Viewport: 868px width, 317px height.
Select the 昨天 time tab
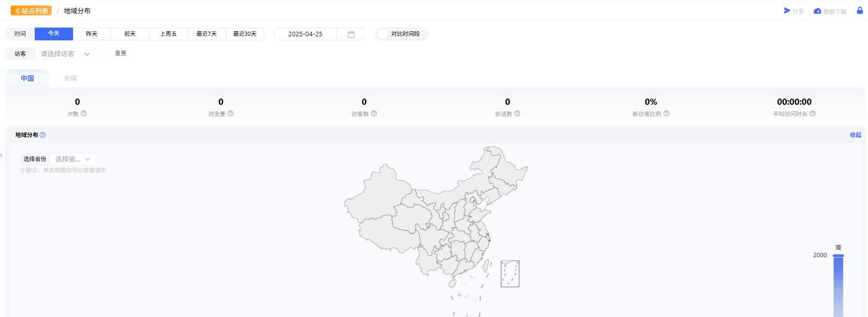(92, 34)
